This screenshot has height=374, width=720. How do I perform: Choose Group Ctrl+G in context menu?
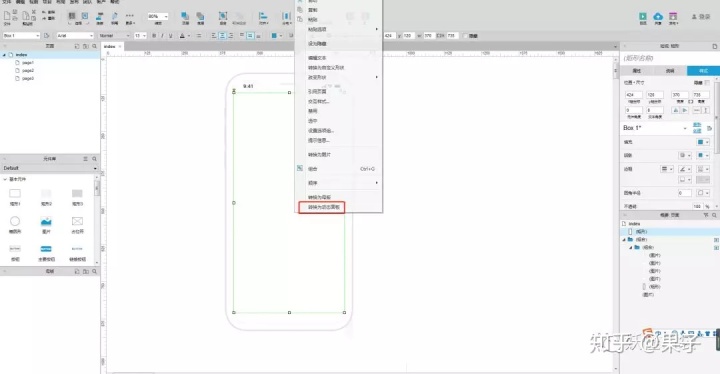click(338, 169)
